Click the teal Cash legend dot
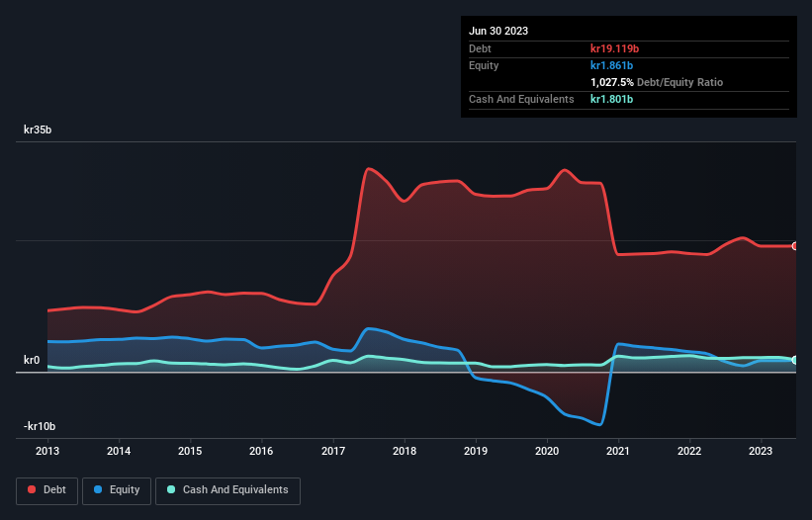Image resolution: width=812 pixels, height=520 pixels. coord(171,489)
